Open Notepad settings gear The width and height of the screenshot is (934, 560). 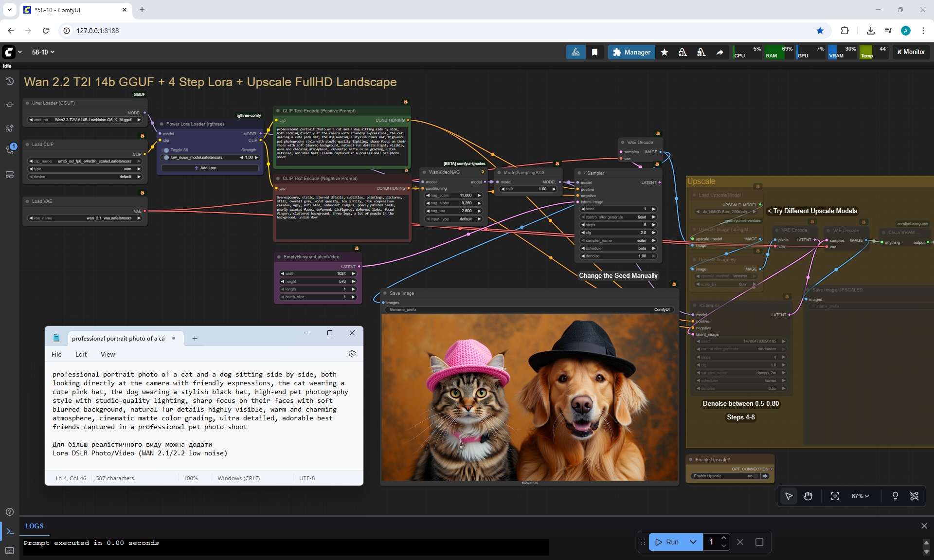pyautogui.click(x=352, y=354)
